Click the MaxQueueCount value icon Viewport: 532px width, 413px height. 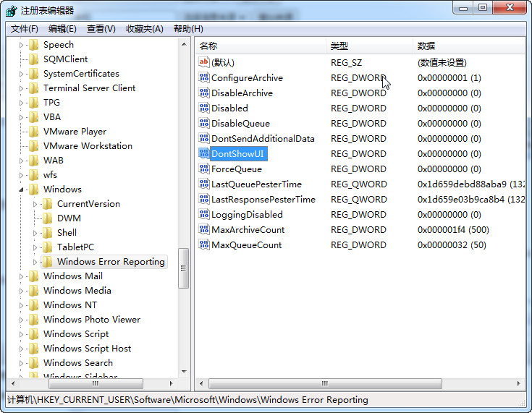[x=203, y=244]
